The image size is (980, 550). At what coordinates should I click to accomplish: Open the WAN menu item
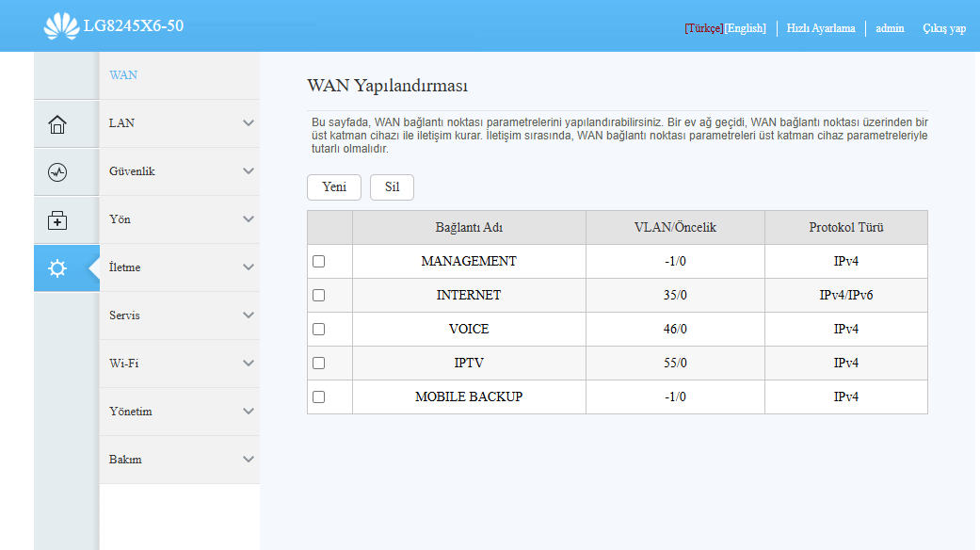(x=180, y=75)
